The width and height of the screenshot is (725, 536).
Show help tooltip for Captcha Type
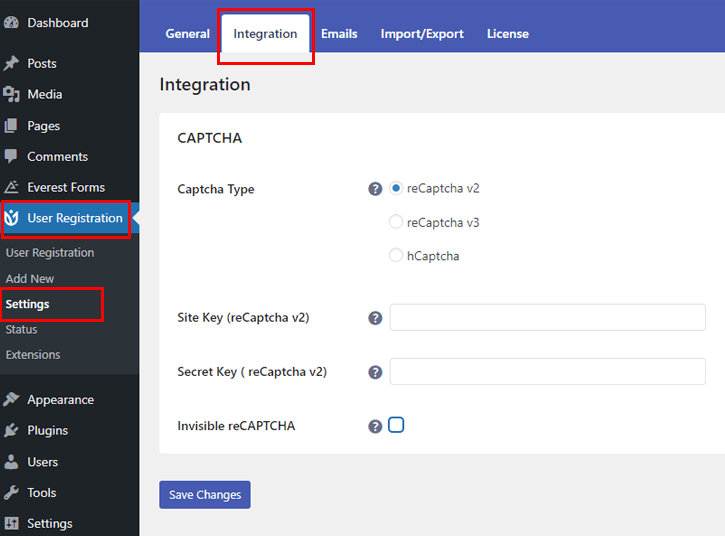(375, 189)
